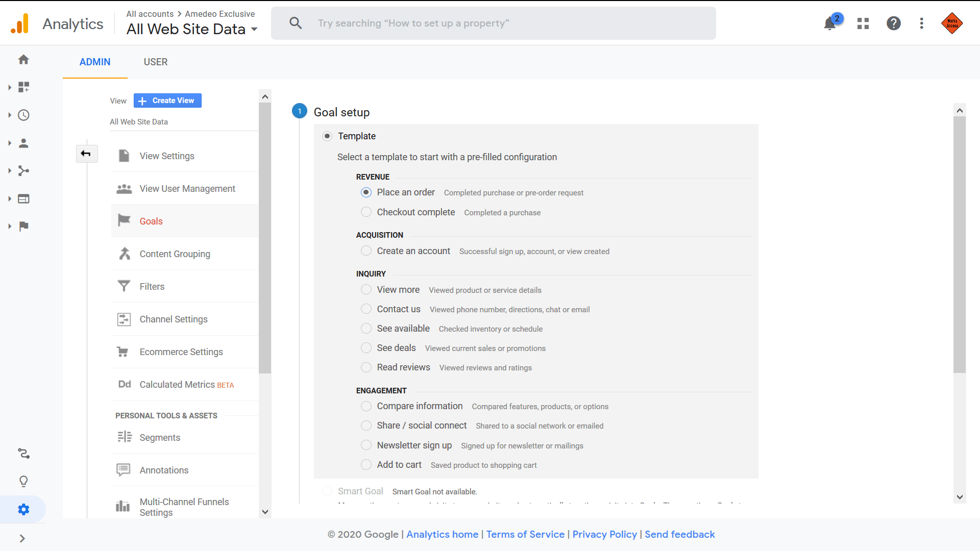Click the back arrow beside the admin menu
The image size is (980, 551).
[x=86, y=154]
